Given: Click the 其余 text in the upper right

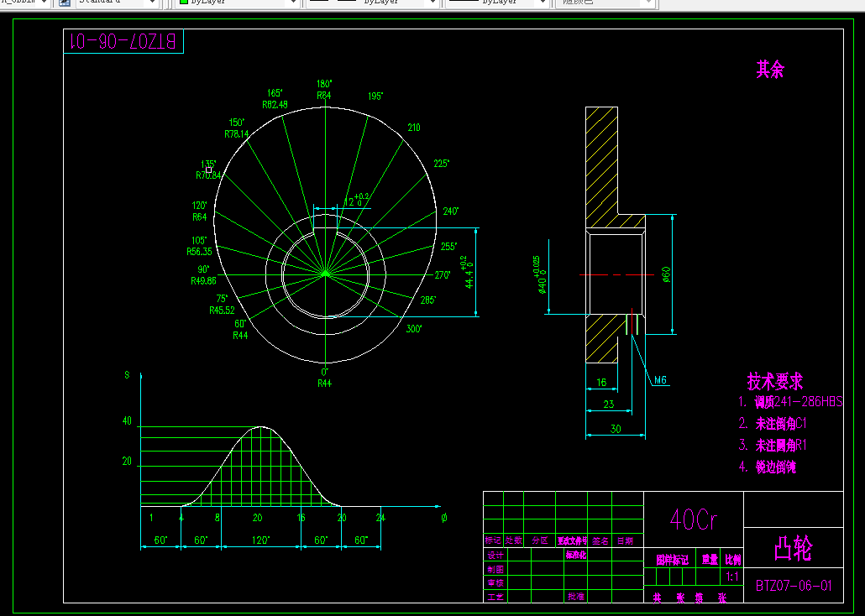Looking at the screenshot, I should [769, 70].
